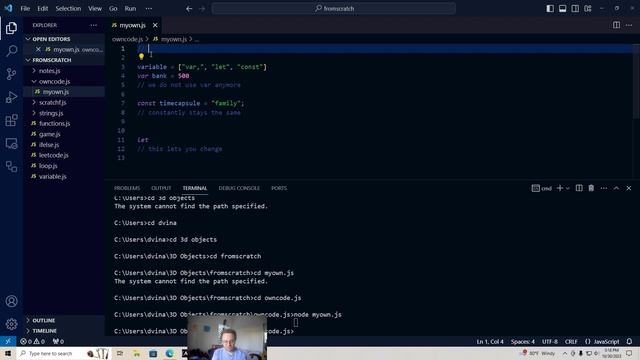Click the lightbulb code action icon
The image size is (640, 360).
click(x=141, y=57)
